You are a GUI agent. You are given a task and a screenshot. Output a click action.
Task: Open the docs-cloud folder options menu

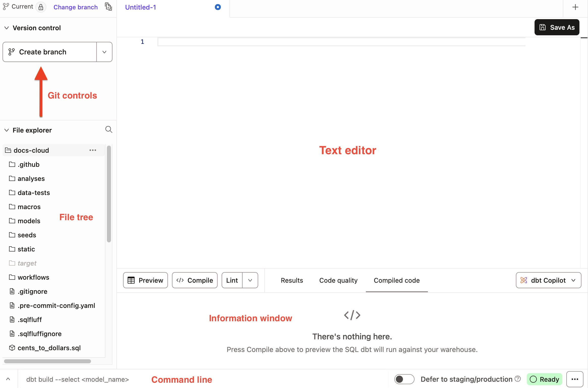coord(93,150)
